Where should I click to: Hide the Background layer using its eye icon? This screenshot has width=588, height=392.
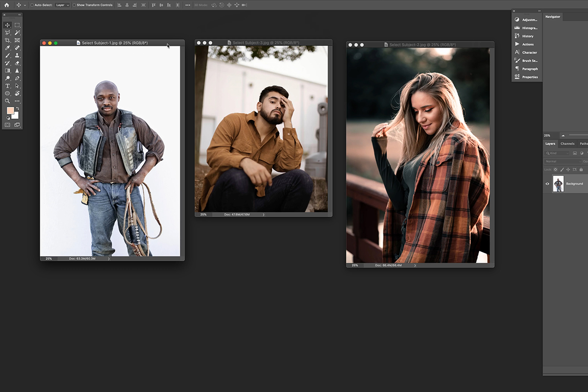point(547,184)
